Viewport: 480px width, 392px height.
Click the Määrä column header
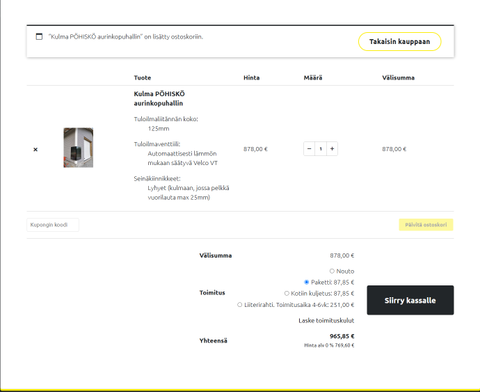(313, 78)
